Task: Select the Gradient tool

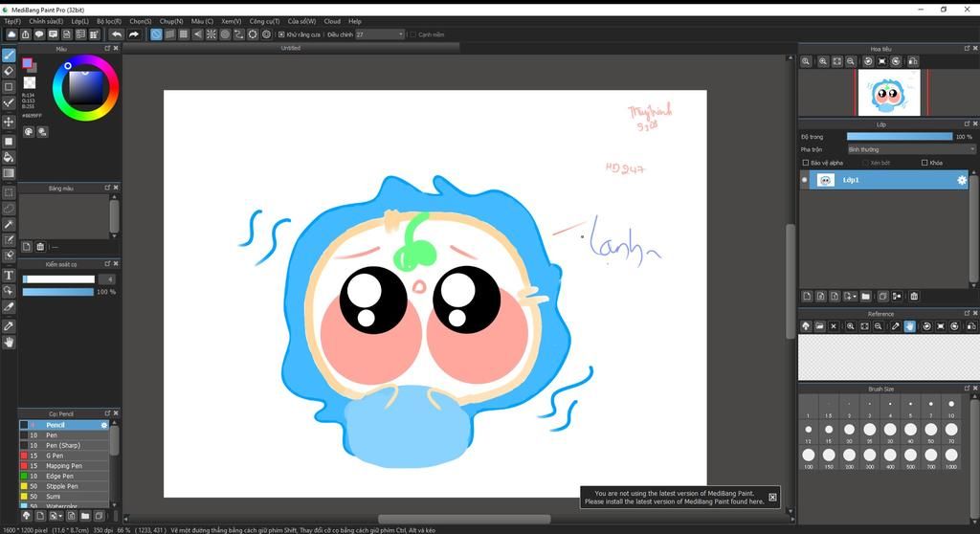Action: 9,173
